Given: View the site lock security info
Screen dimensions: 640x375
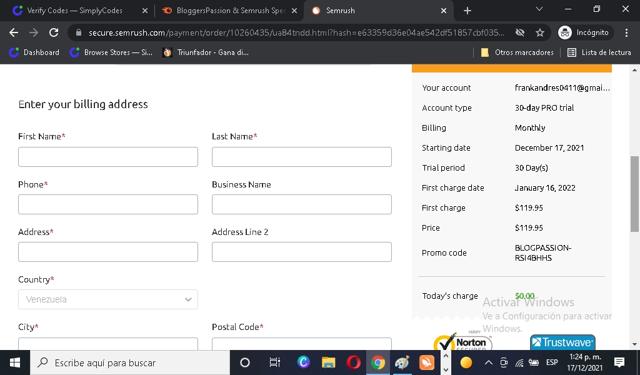Looking at the screenshot, I should (x=79, y=33).
